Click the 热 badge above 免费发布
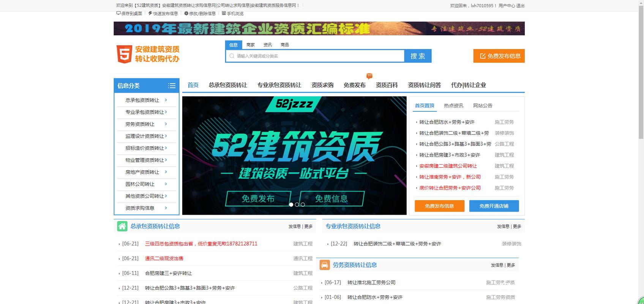The height and width of the screenshot is (304, 644). (369, 76)
